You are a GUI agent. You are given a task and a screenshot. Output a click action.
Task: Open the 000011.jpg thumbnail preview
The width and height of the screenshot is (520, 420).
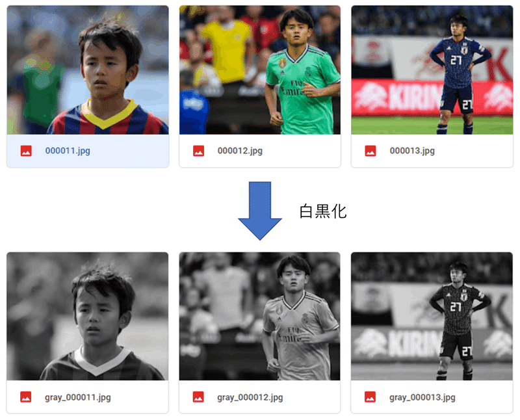[88, 70]
